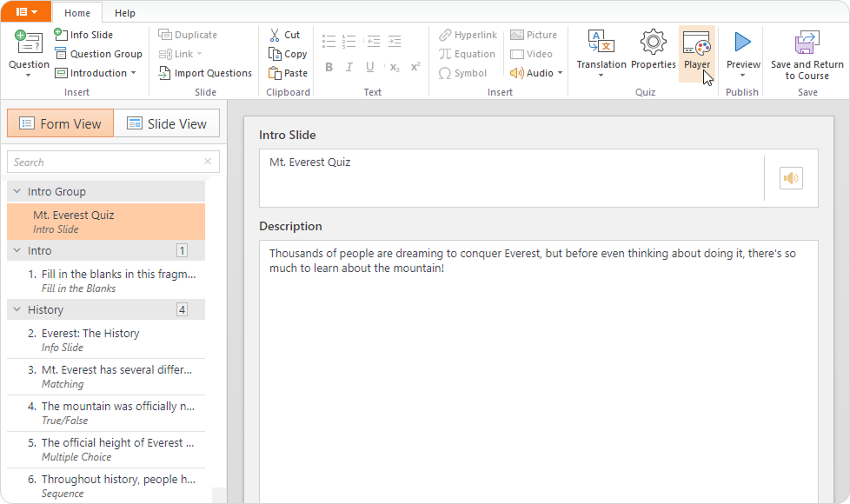The height and width of the screenshot is (504, 850).
Task: Click in the slide Search field
Action: click(104, 162)
